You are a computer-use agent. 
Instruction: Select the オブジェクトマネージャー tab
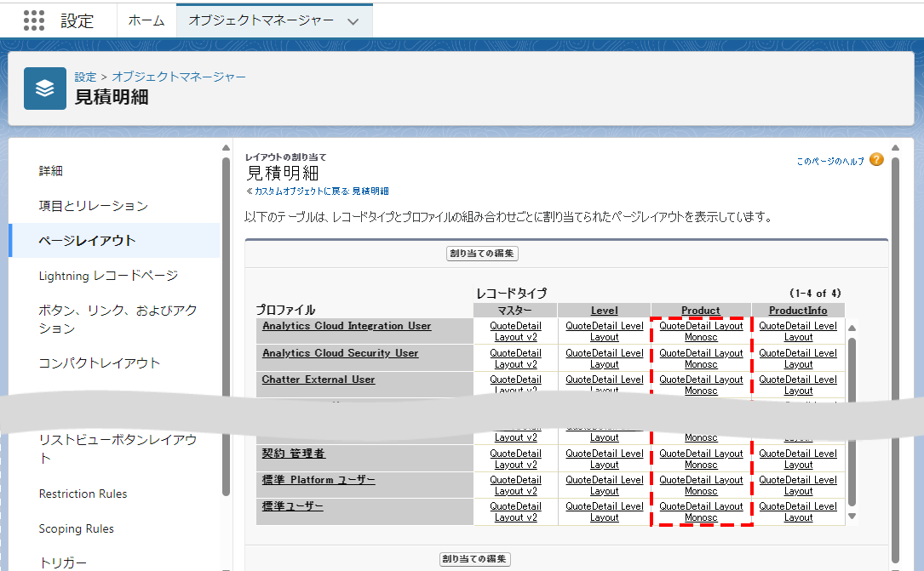(261, 21)
